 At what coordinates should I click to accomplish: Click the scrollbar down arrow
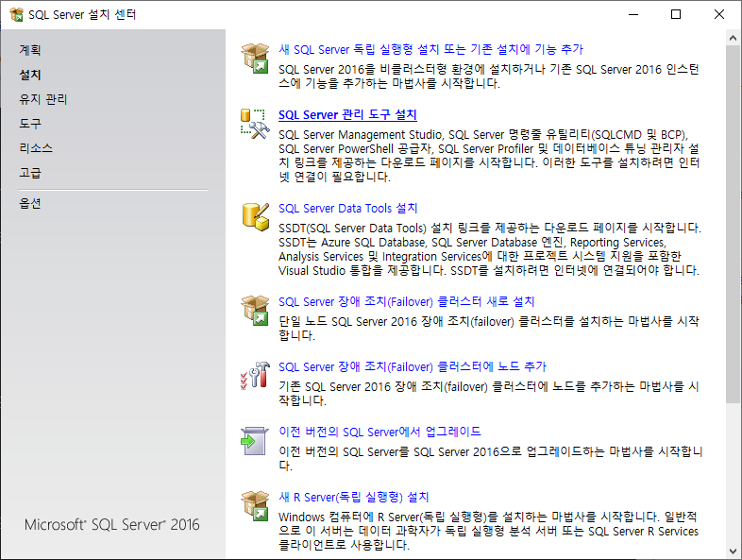[733, 551]
